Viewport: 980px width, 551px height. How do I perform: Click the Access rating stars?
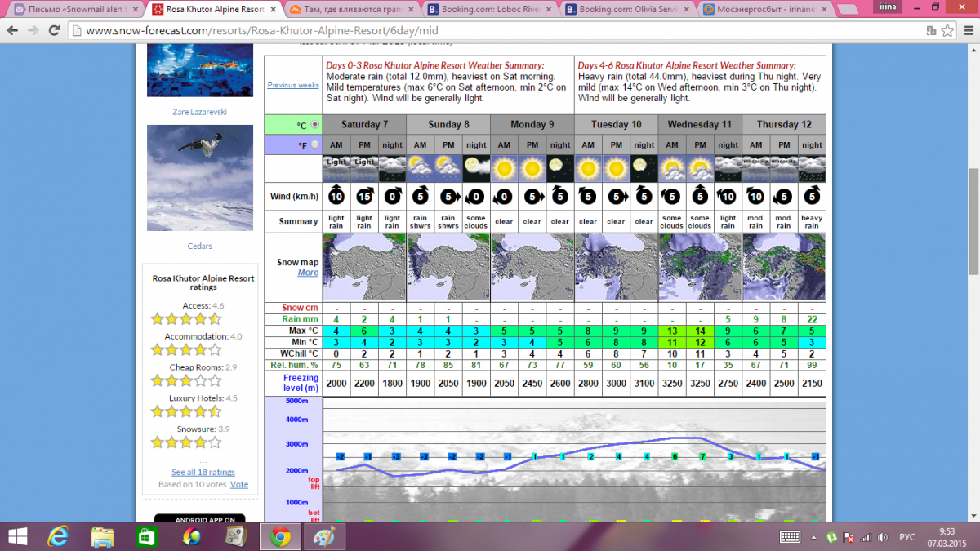pos(186,319)
